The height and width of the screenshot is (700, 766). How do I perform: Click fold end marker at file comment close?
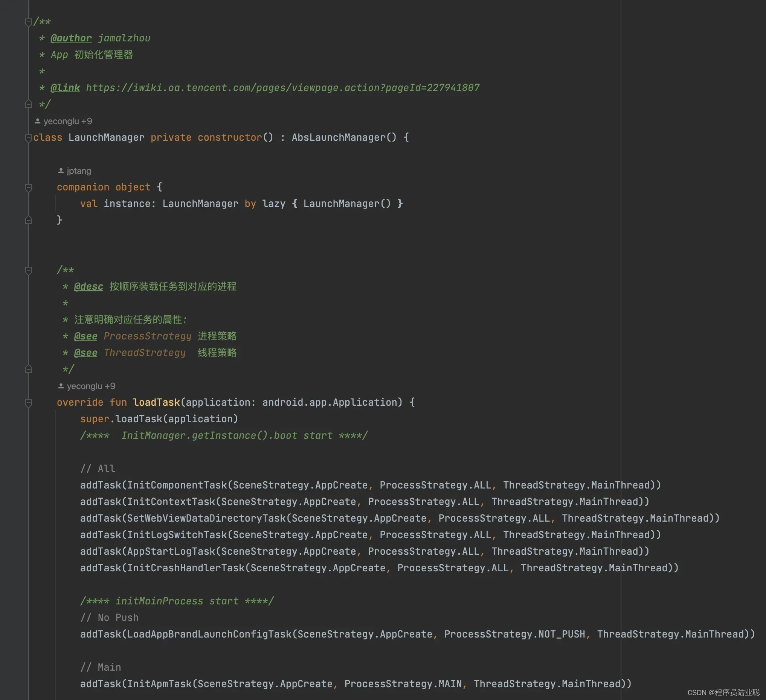(29, 104)
